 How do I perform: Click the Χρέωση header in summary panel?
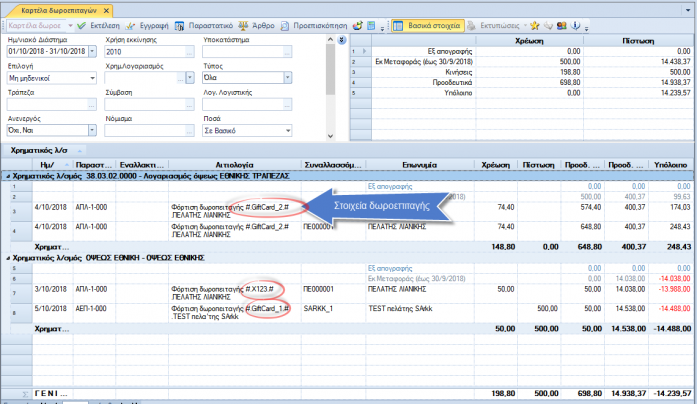pyautogui.click(x=529, y=41)
